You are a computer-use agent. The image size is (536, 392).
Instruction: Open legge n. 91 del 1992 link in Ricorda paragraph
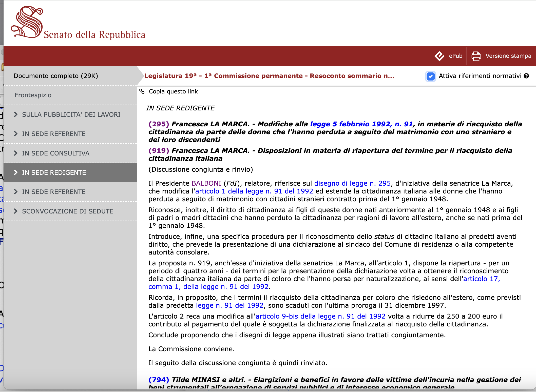230,305
